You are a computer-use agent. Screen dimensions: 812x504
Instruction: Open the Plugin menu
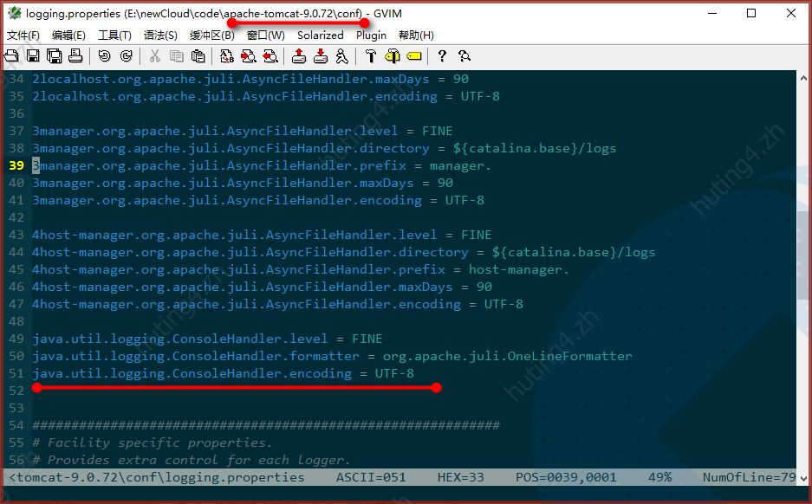[371, 36]
